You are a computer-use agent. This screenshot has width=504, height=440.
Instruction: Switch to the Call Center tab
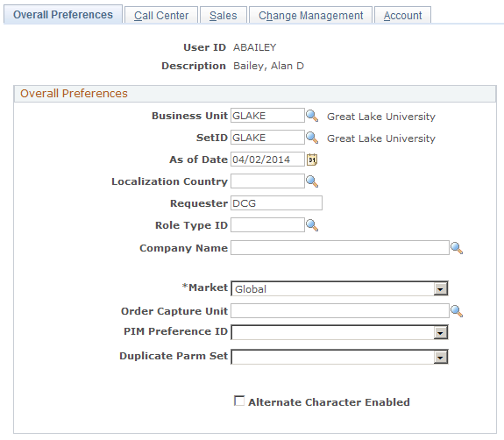pyautogui.click(x=161, y=16)
